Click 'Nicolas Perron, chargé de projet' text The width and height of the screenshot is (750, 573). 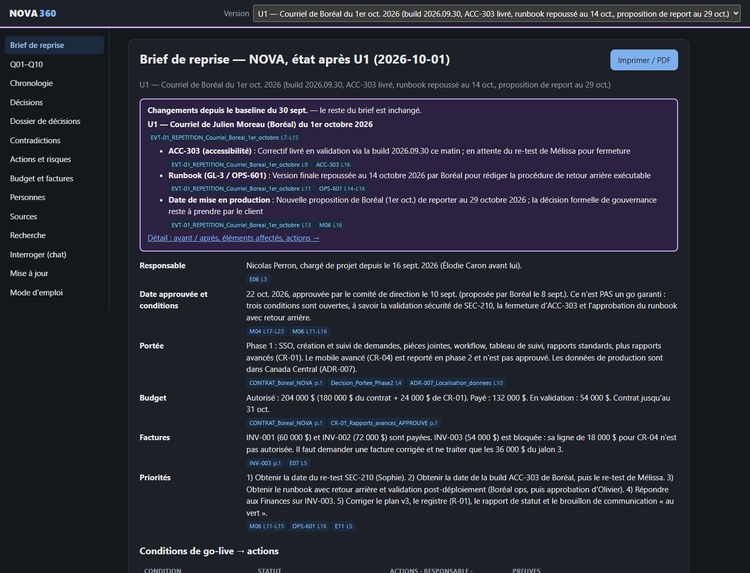pos(302,265)
